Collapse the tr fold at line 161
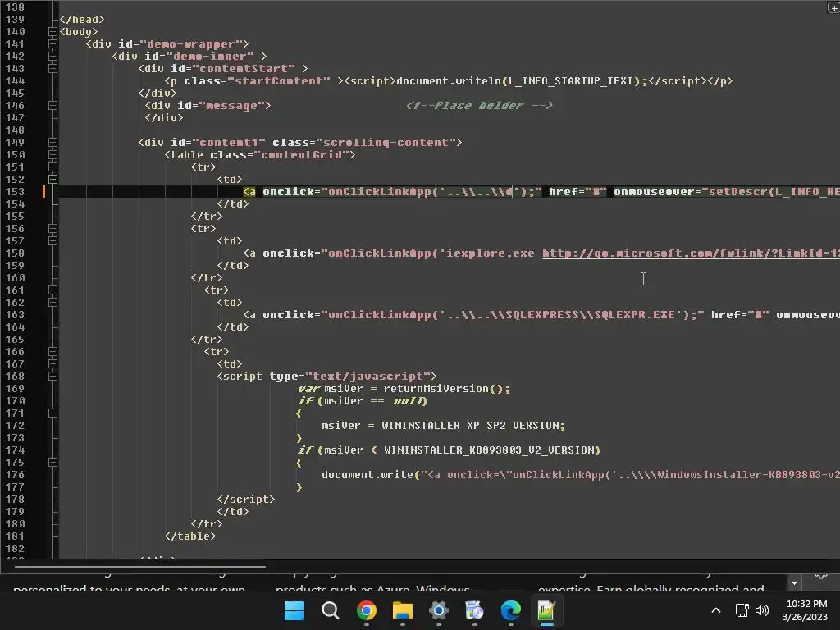840x630 pixels. (52, 290)
